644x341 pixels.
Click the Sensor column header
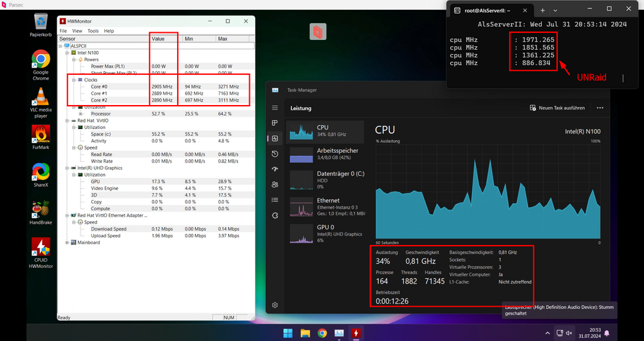point(104,39)
